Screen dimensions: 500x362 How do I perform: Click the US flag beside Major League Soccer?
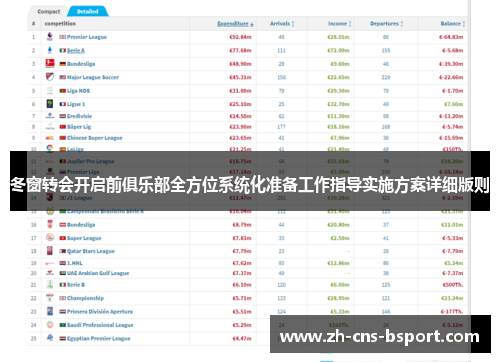(63, 77)
